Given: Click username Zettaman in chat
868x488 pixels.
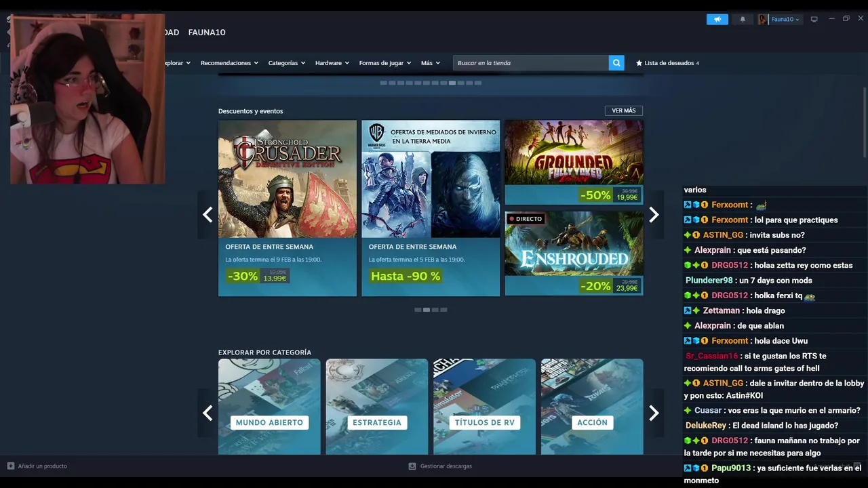Looking at the screenshot, I should [721, 310].
